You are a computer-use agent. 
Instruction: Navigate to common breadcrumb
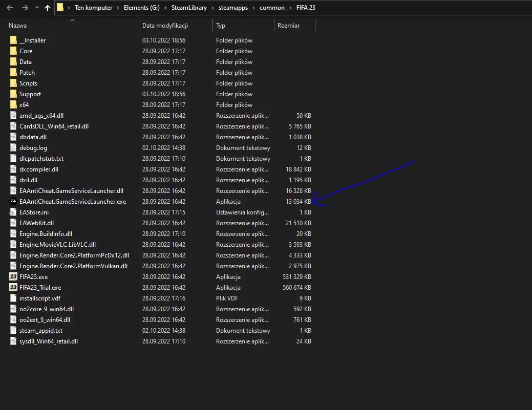click(x=272, y=8)
